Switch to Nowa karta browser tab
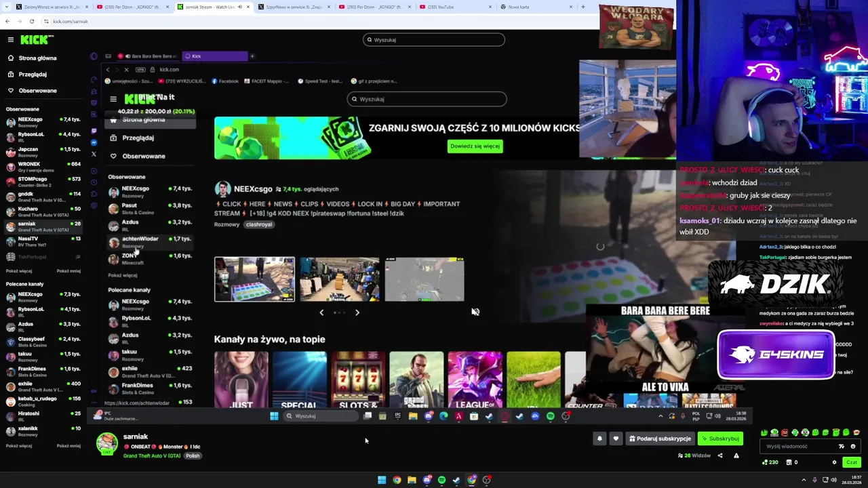The height and width of the screenshot is (488, 868). point(536,7)
